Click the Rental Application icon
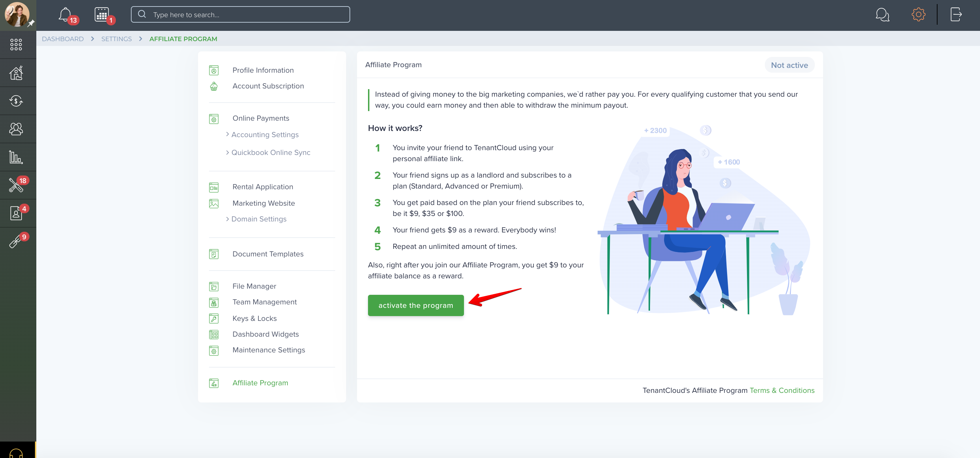The image size is (980, 458). [x=214, y=187]
